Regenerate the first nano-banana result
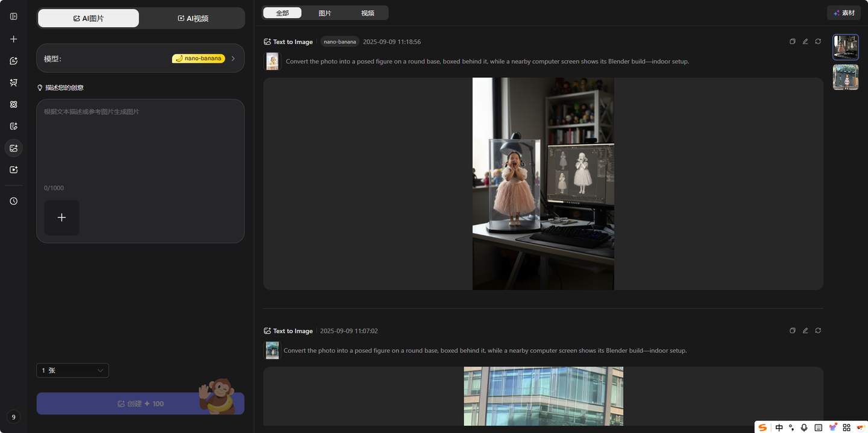This screenshot has width=868, height=433. pos(818,42)
